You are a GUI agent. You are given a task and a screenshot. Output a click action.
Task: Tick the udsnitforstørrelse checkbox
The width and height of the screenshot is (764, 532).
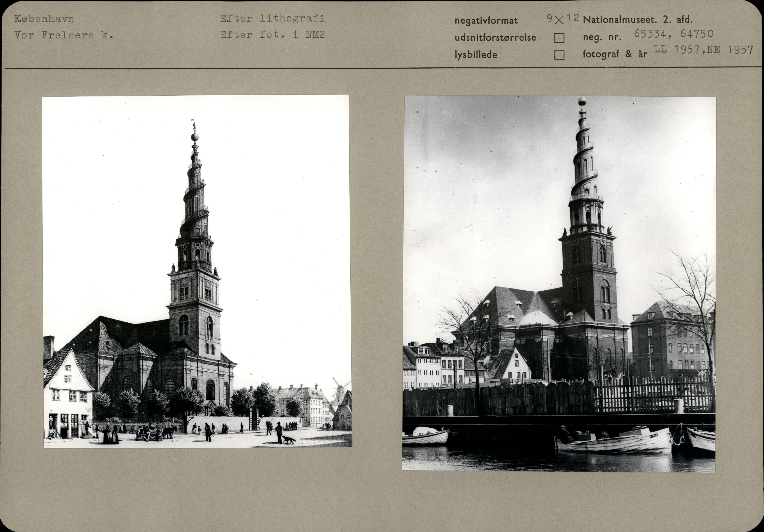(x=559, y=38)
